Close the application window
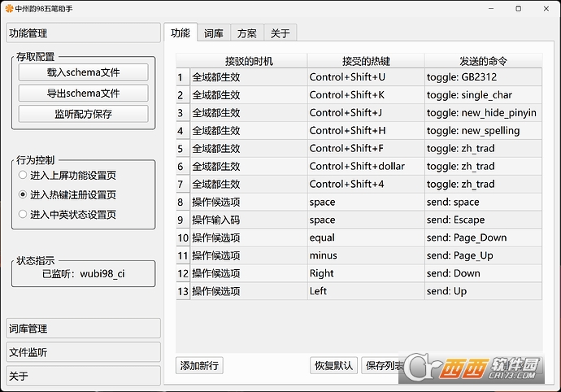Image resolution: width=561 pixels, height=392 pixels. 546,9
